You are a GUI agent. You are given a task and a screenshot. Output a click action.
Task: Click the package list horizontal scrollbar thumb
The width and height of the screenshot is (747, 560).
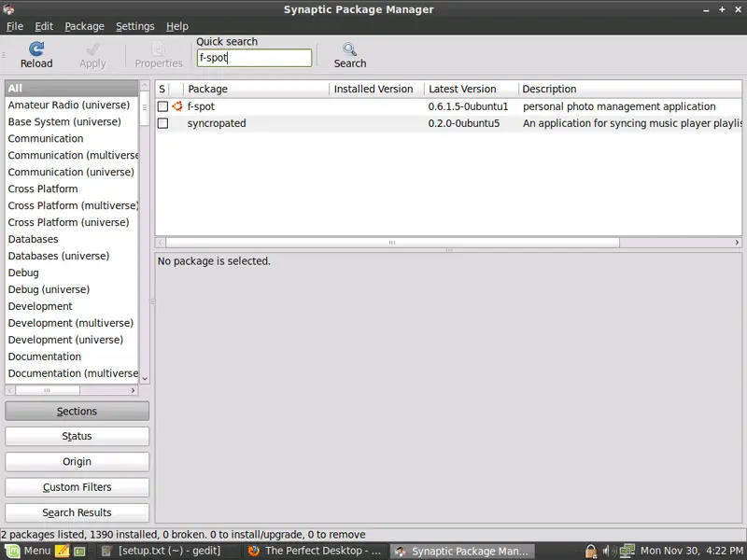pos(392,243)
